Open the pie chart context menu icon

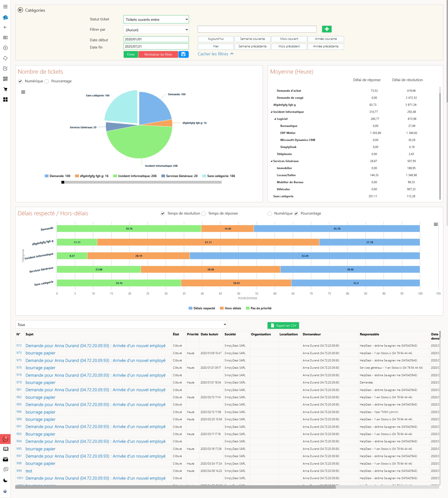23,92
